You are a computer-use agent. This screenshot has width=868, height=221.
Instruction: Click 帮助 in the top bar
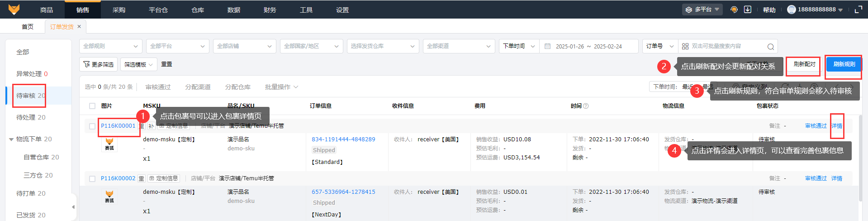(769, 10)
